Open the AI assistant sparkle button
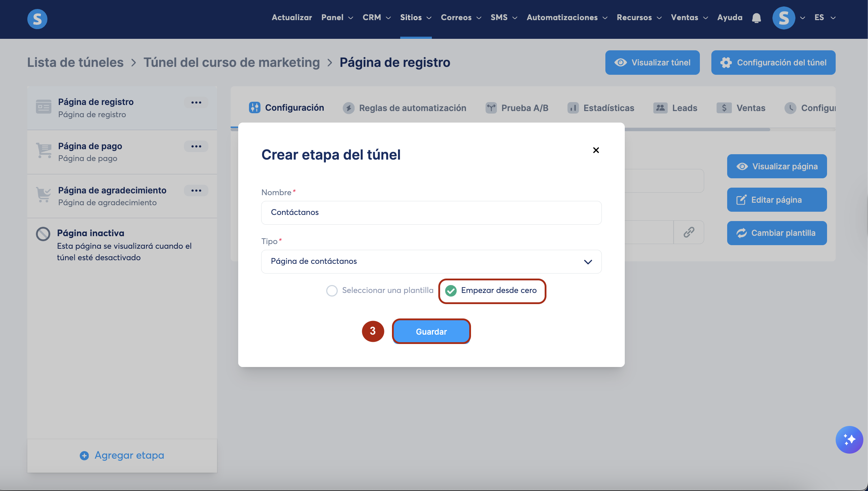This screenshot has height=491, width=868. pos(849,440)
